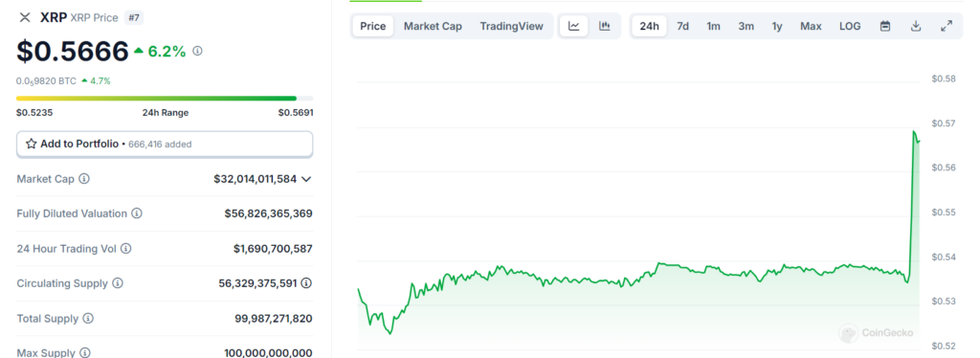
Task: Select the Market Cap chart tab
Action: point(434,26)
